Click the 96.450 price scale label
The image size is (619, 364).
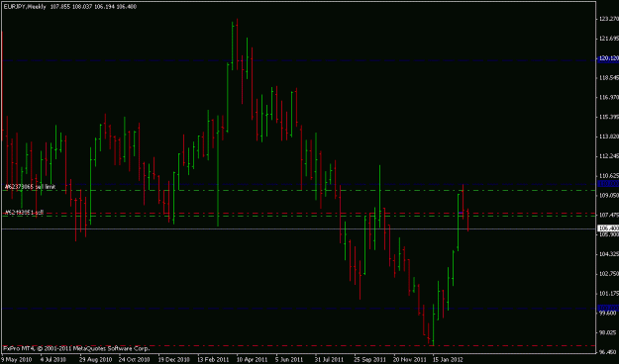[x=608, y=352]
